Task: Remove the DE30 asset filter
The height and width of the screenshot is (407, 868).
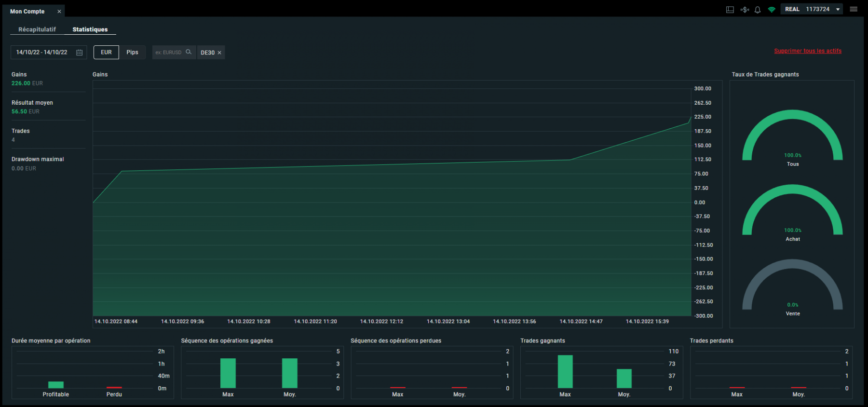Action: click(x=219, y=53)
